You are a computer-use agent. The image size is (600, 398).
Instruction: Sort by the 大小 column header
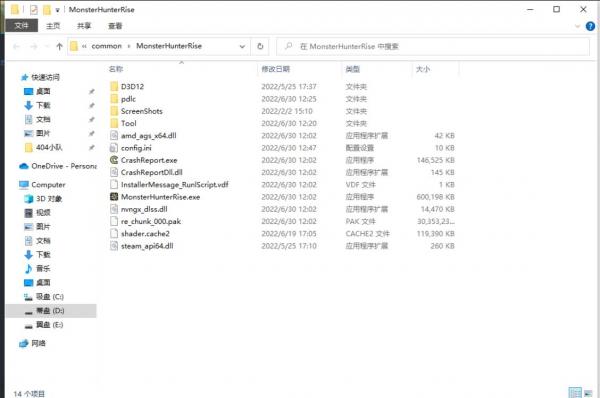(423, 69)
